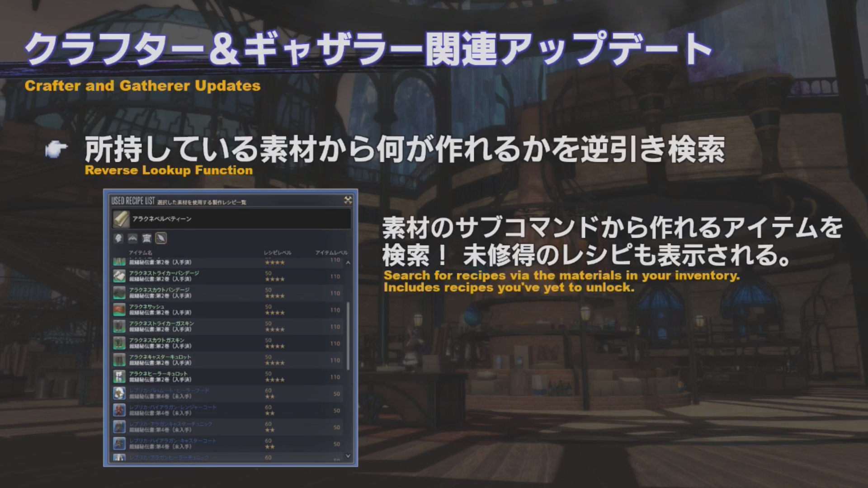Viewport: 868px width, 488px height.
Task: Click アラクネスカウトバンデージ recipe icon
Action: [x=119, y=293]
